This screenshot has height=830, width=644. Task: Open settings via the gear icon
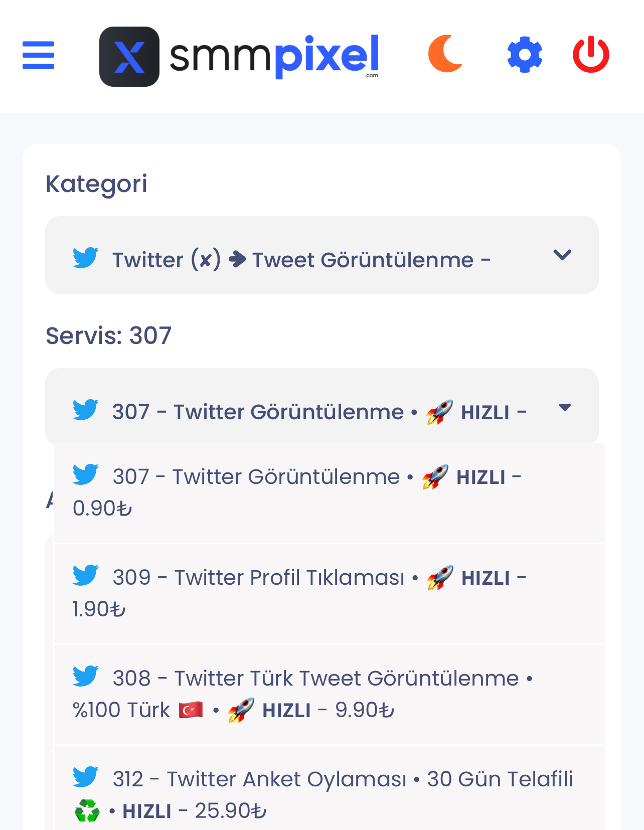click(525, 55)
